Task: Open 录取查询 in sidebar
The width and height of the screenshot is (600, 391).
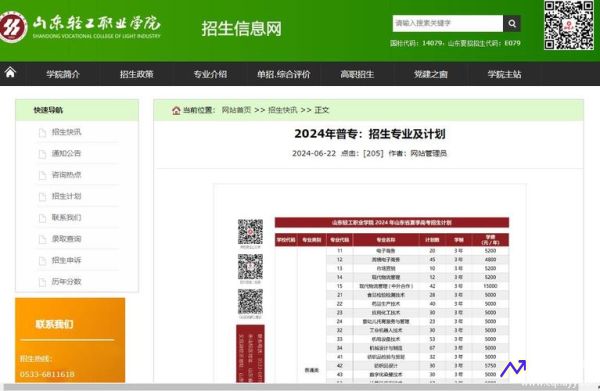Action: pos(67,239)
